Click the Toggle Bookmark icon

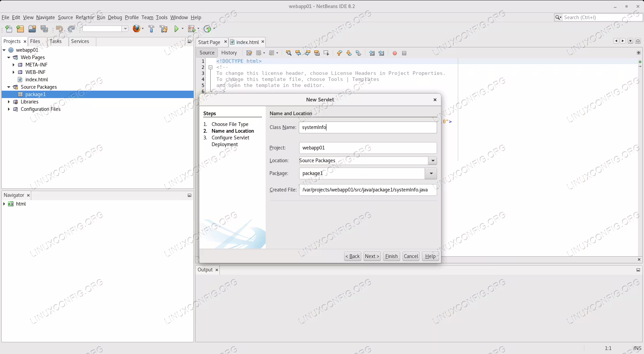click(358, 53)
